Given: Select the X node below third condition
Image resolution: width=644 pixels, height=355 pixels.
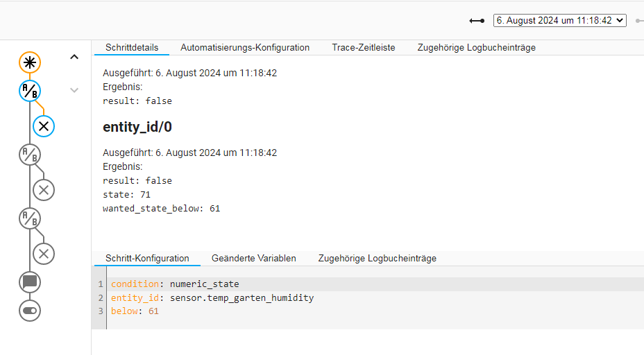Looking at the screenshot, I should click(44, 254).
